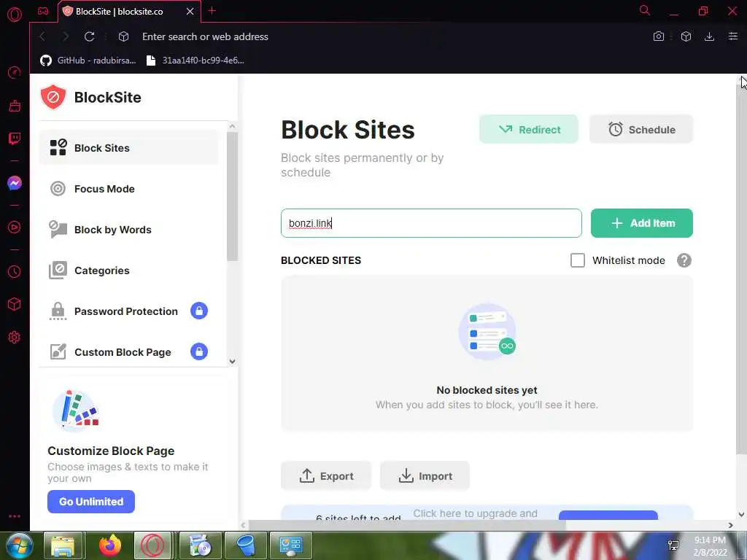The height and width of the screenshot is (560, 747).
Task: Click the side menu scroll up arrow
Action: [232, 126]
